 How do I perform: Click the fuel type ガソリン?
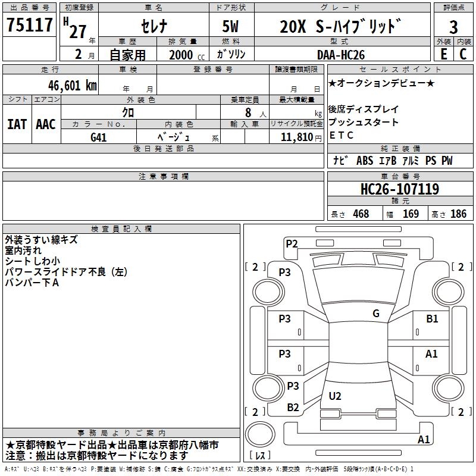pos(231,54)
